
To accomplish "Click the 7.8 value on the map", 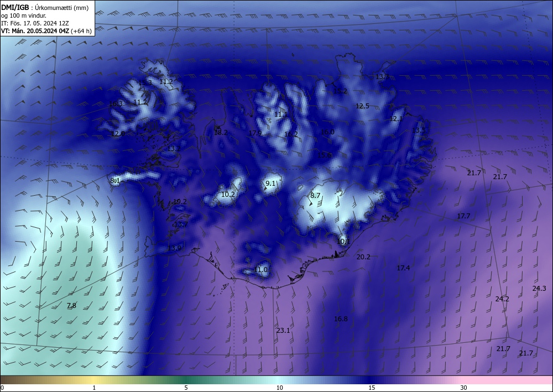I will click(x=71, y=306).
